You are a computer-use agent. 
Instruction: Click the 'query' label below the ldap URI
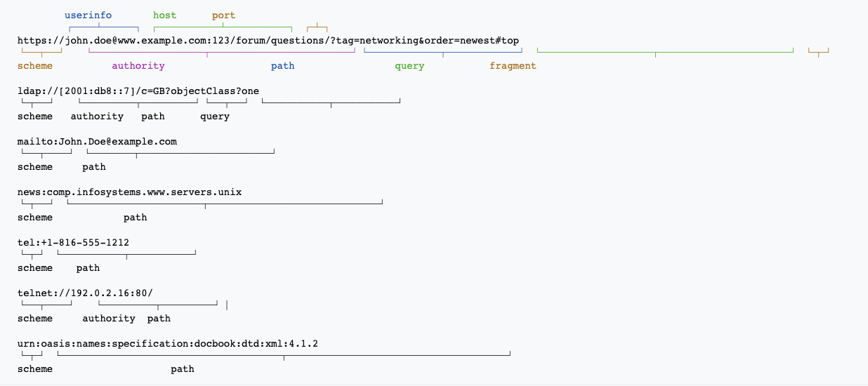coord(214,117)
